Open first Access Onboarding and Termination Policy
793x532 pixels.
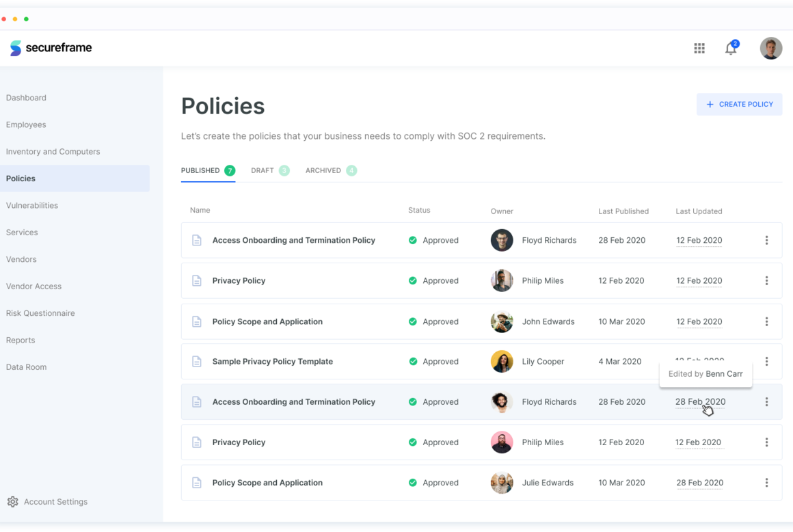click(x=294, y=240)
